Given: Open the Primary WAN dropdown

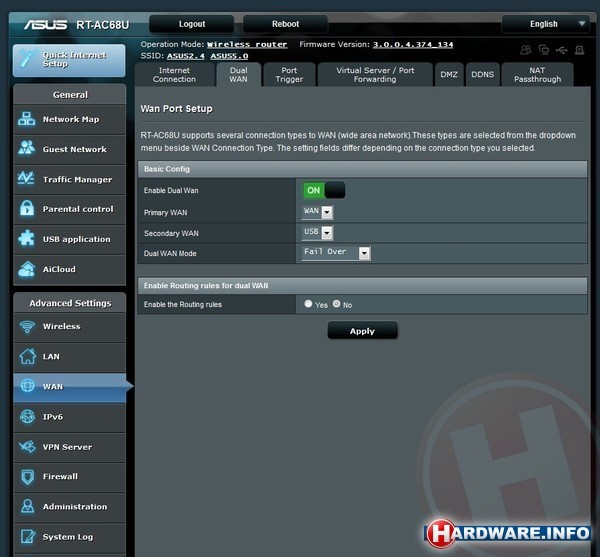Looking at the screenshot, I should [x=317, y=212].
